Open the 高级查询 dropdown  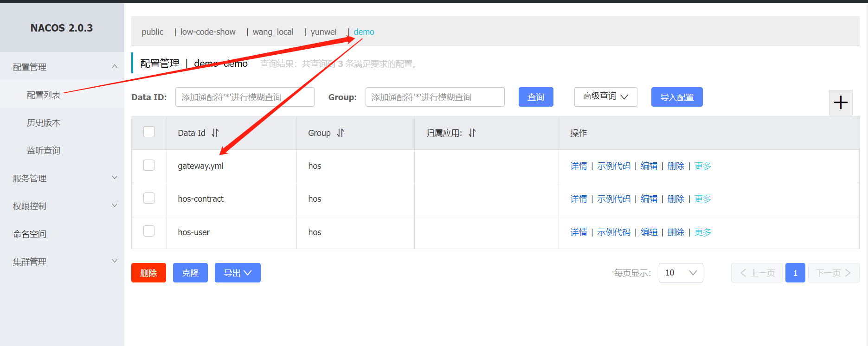[x=605, y=96]
